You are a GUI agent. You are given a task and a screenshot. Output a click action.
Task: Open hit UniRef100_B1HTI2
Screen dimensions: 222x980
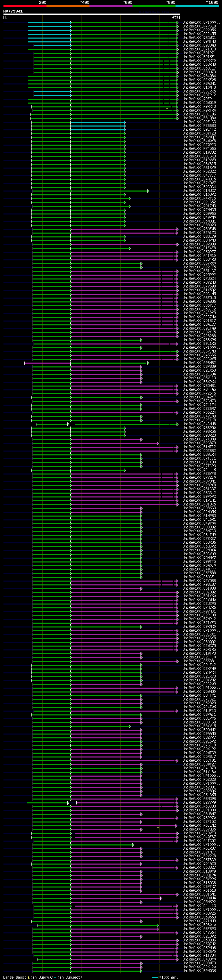(x=199, y=447)
